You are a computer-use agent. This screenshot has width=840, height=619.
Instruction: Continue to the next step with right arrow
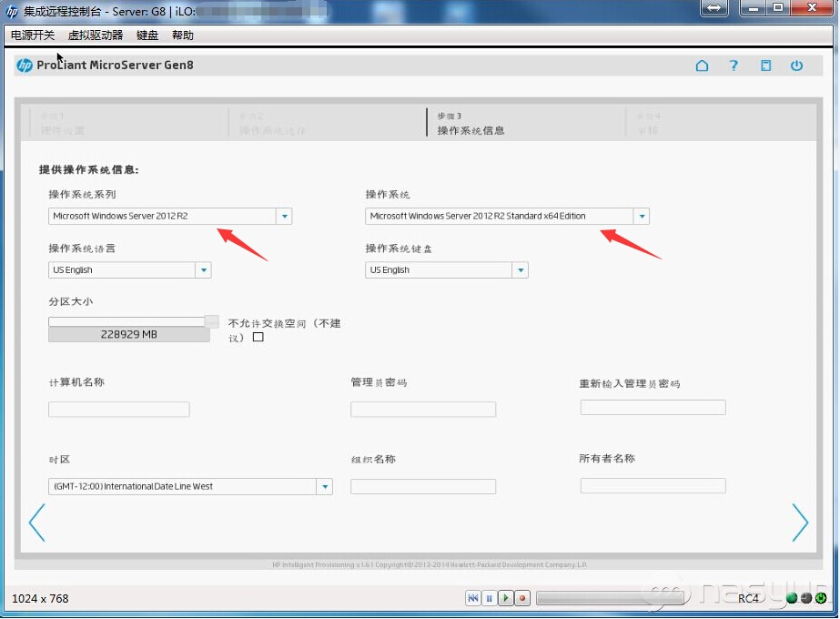point(800,522)
